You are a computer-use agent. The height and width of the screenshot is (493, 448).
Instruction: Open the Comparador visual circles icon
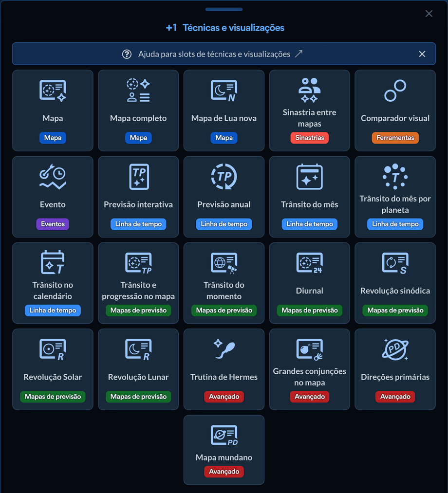pos(395,91)
